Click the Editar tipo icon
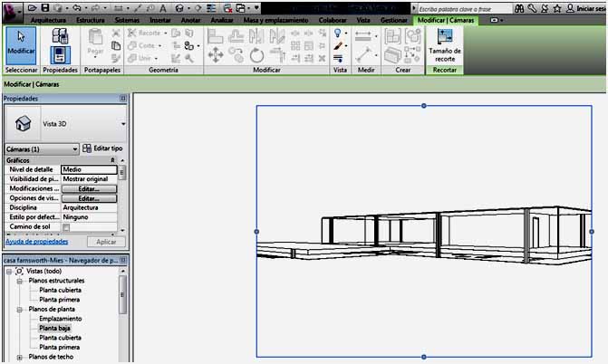 click(x=87, y=148)
